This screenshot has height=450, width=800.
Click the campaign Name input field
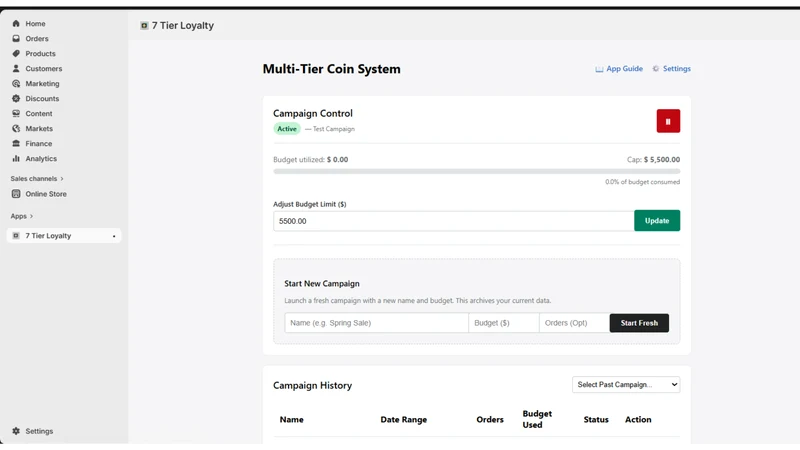(x=377, y=323)
